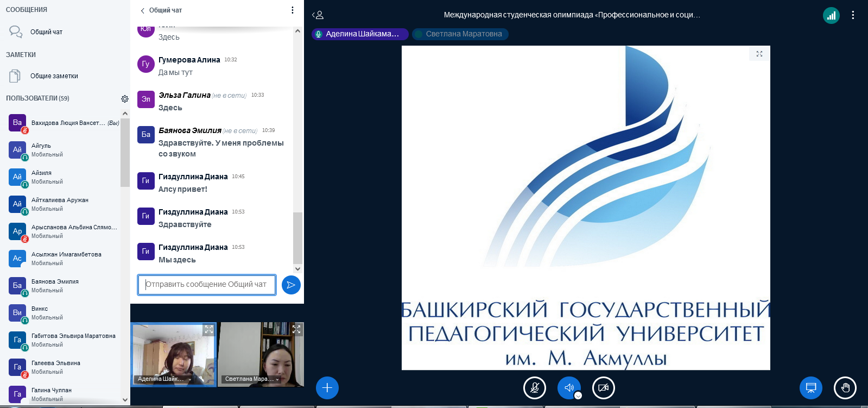Click the connection status signal icon
Viewport: 868px width, 408px height.
[x=831, y=16]
